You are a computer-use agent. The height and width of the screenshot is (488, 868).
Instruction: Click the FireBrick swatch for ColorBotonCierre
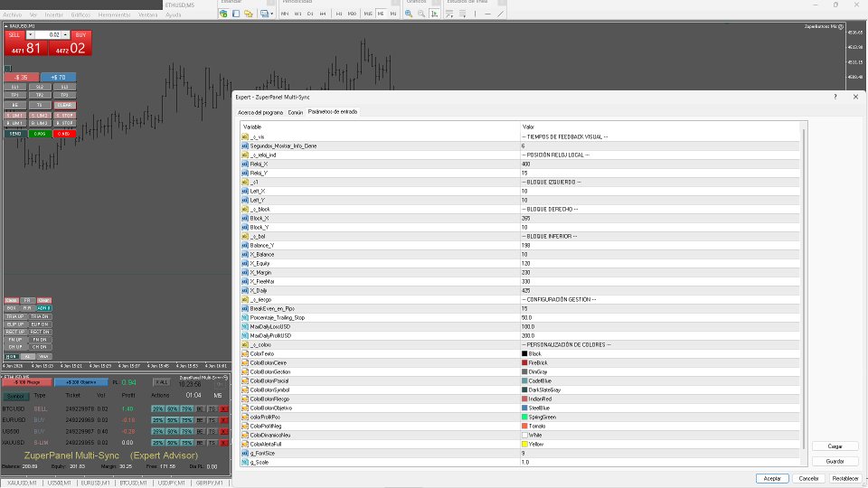click(524, 363)
